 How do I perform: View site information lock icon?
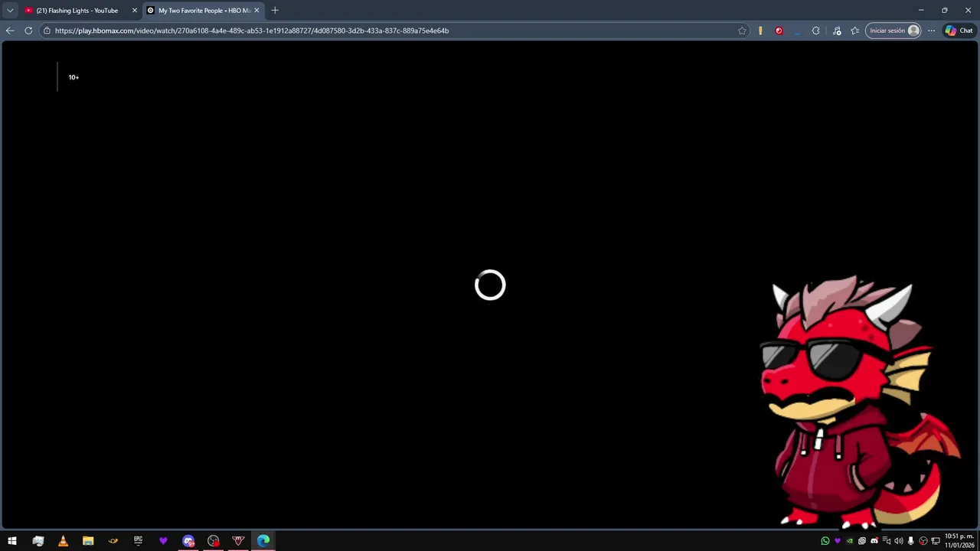pyautogui.click(x=47, y=31)
